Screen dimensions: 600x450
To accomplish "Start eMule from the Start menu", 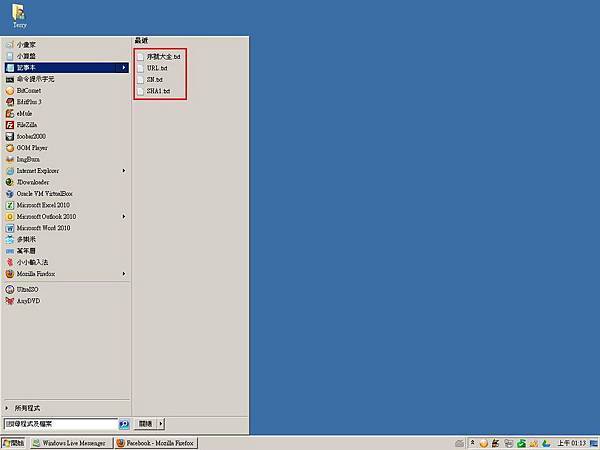I will tap(67, 114).
